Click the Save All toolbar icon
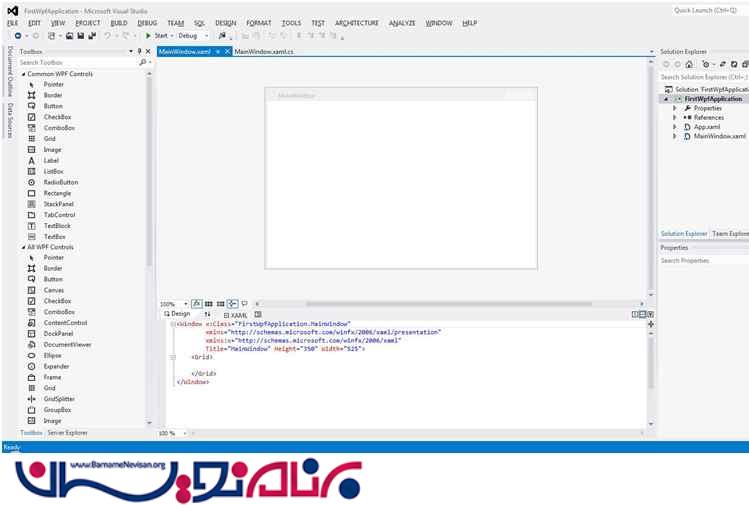749x505 pixels. 90,36
